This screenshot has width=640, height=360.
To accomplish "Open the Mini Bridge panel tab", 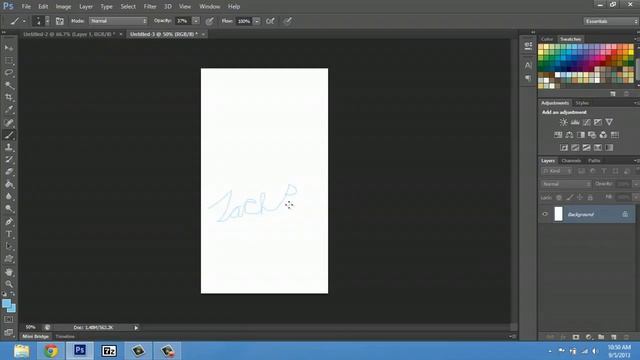I will pyautogui.click(x=35, y=336).
